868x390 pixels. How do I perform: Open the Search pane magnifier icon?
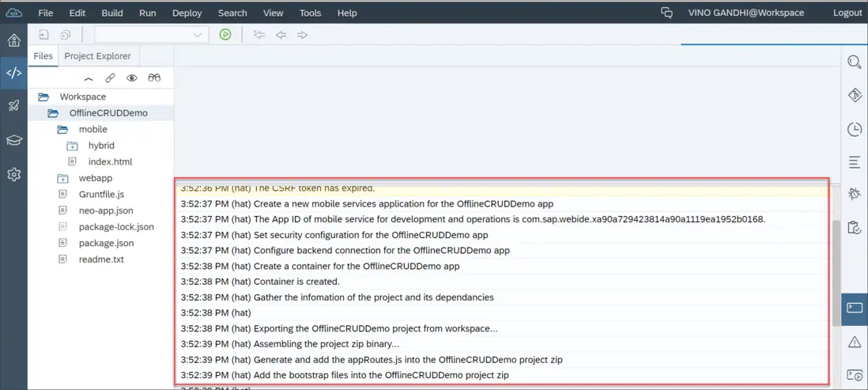coord(855,62)
